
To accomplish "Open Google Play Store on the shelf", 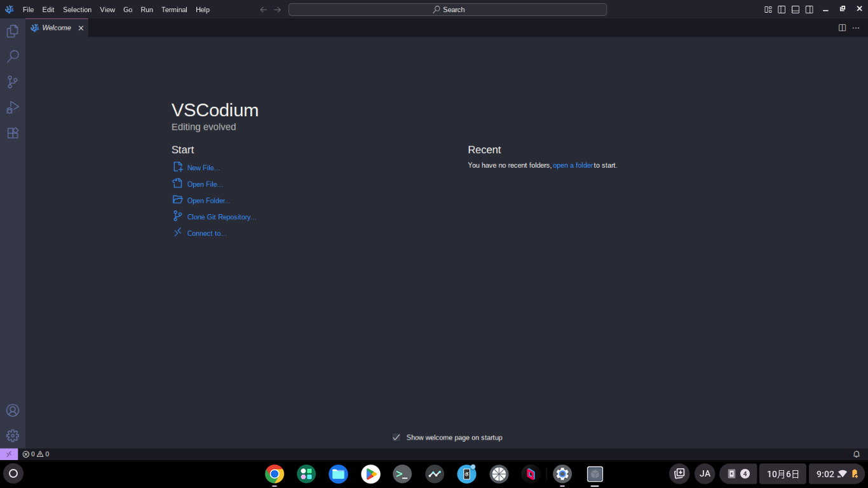I will tap(370, 474).
